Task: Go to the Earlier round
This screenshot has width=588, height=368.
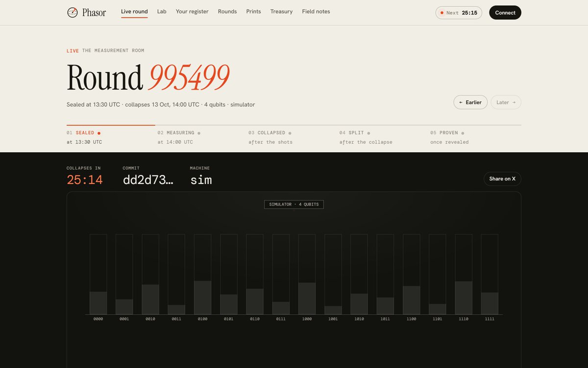Action: (x=470, y=102)
